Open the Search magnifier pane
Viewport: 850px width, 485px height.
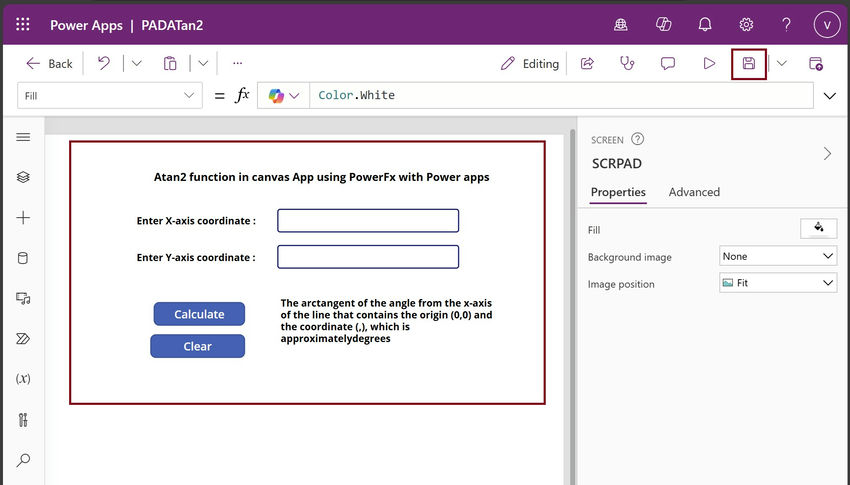coord(23,460)
